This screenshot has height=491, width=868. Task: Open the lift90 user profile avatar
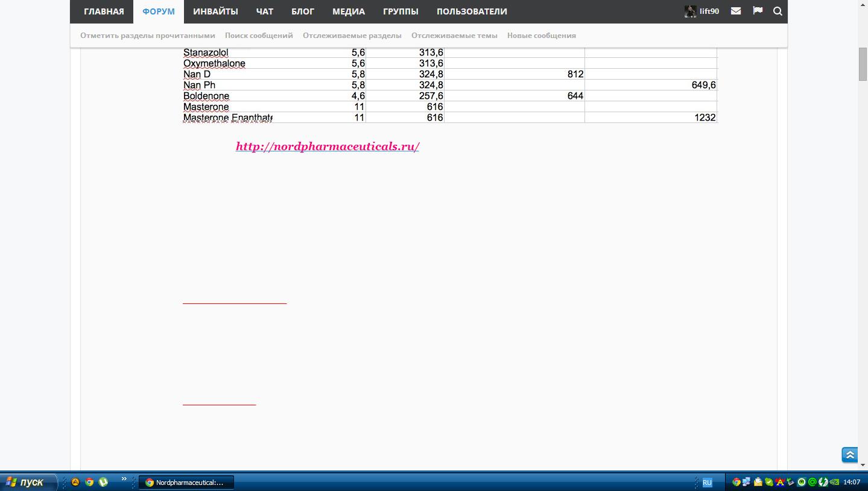(690, 11)
